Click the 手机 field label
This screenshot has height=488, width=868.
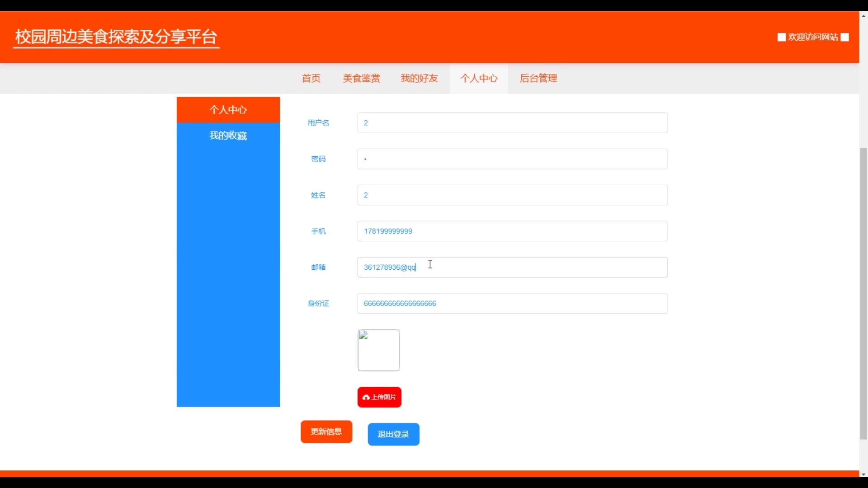point(318,231)
